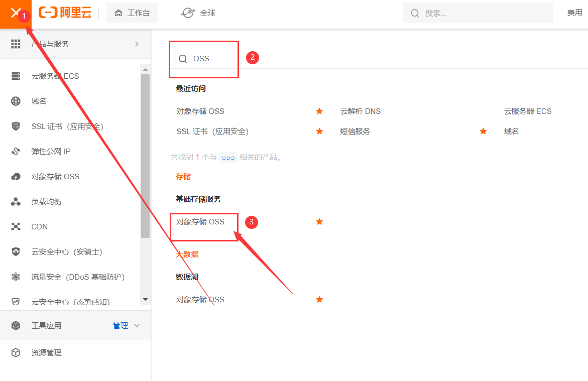Open the 工作台 workbench button

(132, 13)
